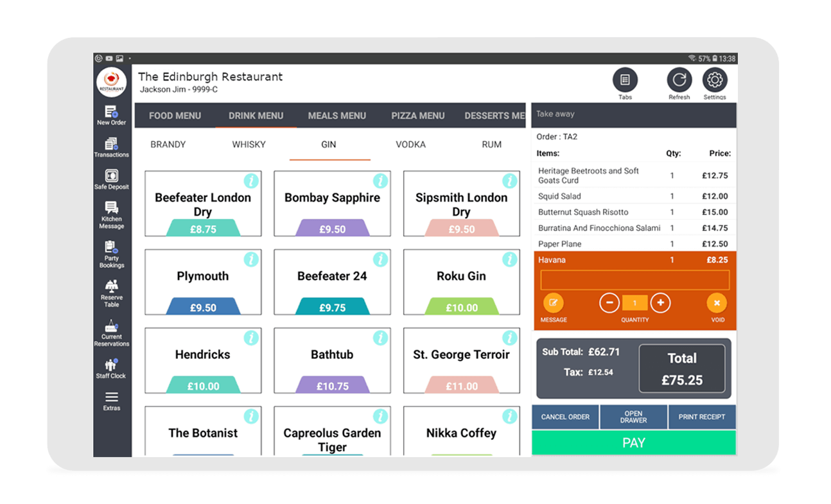The height and width of the screenshot is (504, 831).
Task: Select the RUM category
Action: 492,144
